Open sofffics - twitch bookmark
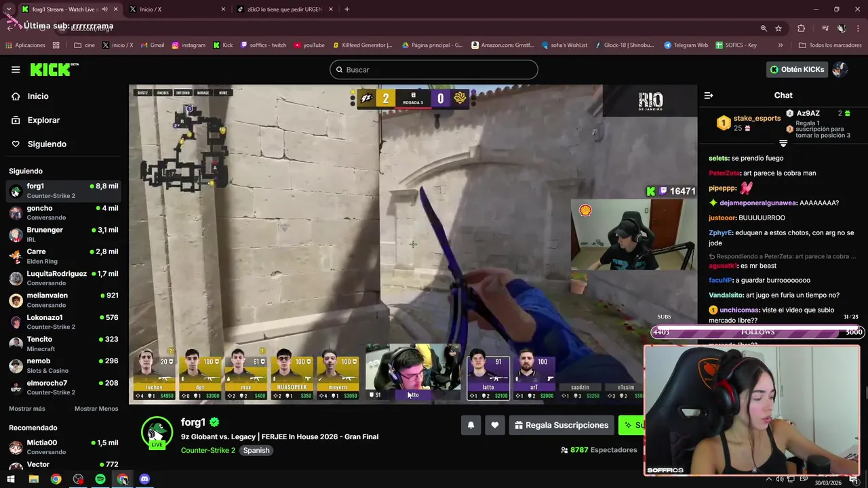The image size is (868, 488). click(262, 45)
